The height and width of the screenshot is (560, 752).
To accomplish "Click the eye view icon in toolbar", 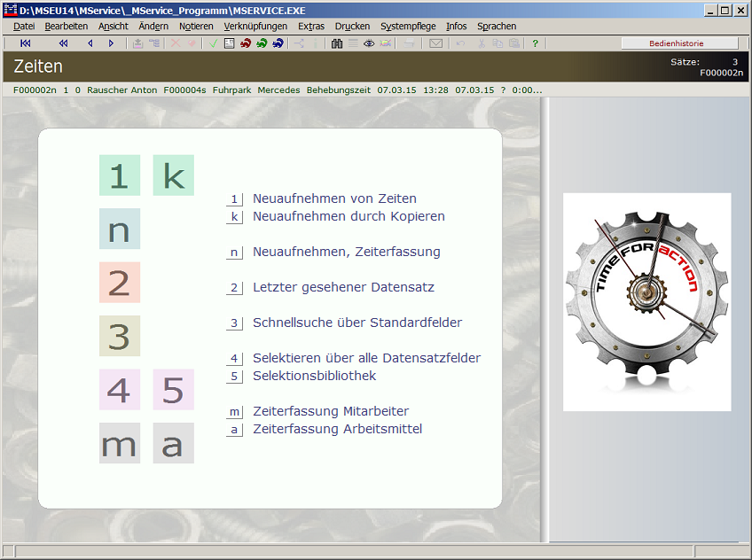I will pos(369,43).
